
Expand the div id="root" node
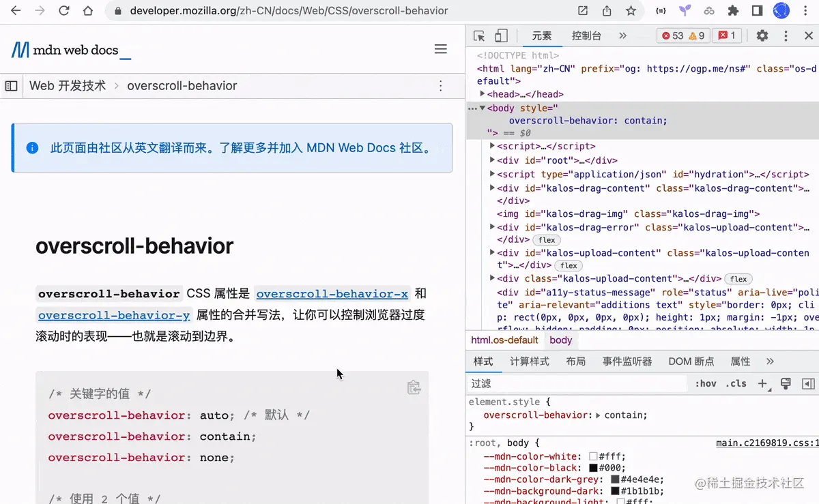coord(493,160)
